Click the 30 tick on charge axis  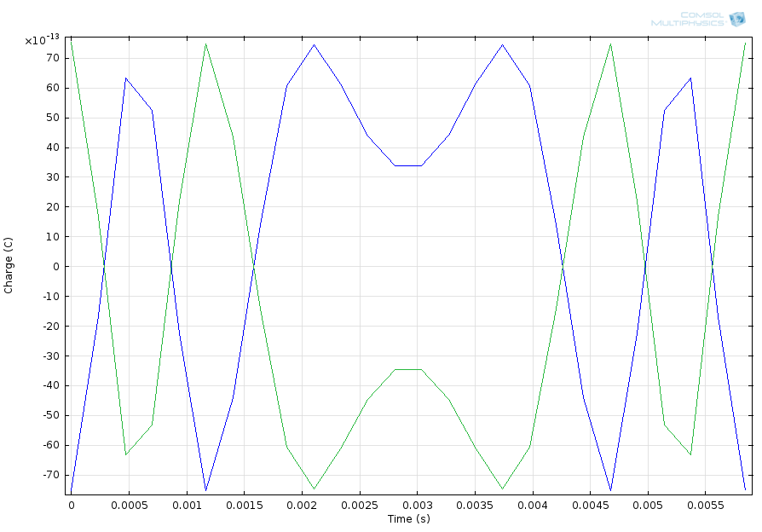click(53, 177)
